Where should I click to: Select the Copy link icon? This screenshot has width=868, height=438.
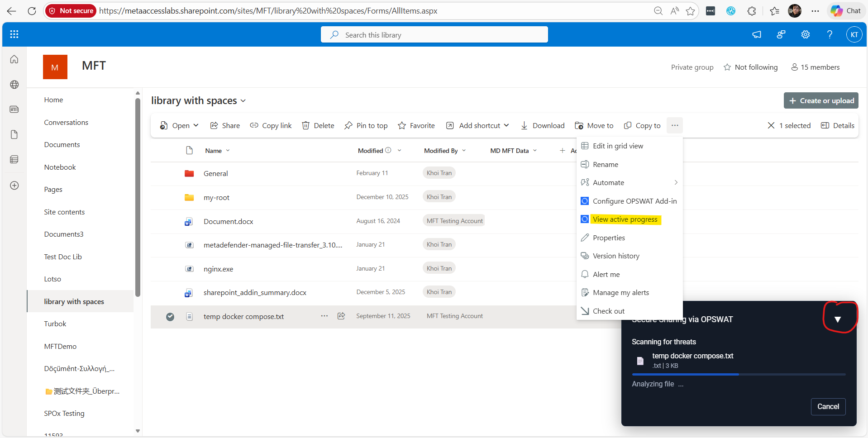255,125
